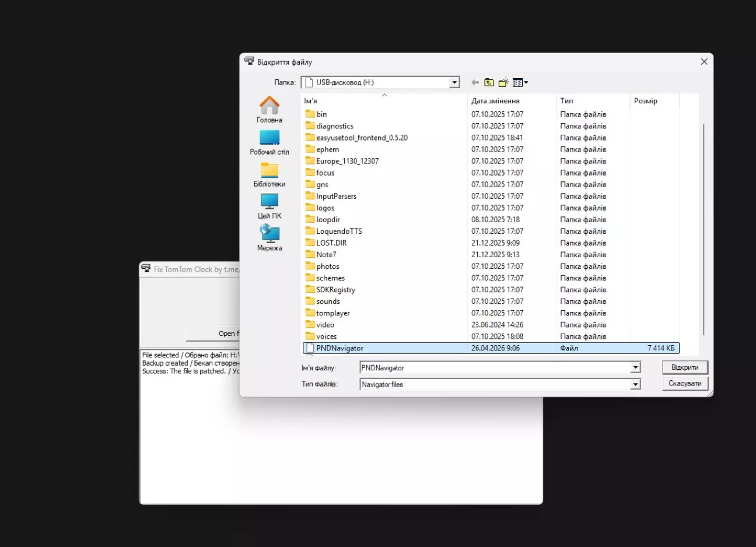The width and height of the screenshot is (756, 547).
Task: Expand the Тип файлів dropdown arrow
Action: pos(635,384)
